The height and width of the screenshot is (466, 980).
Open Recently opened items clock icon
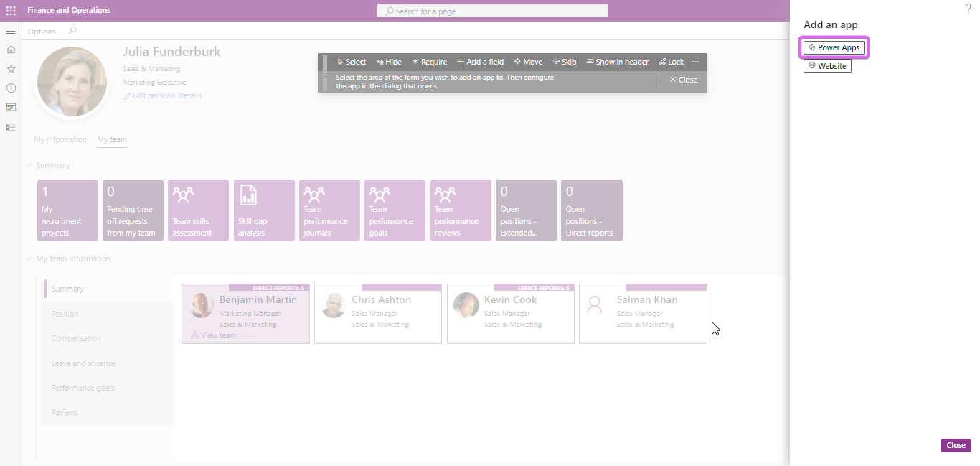click(11, 88)
